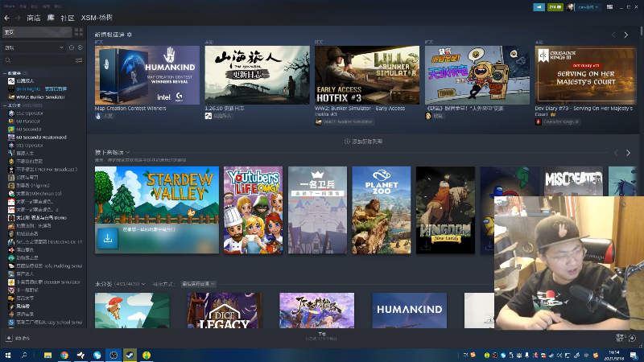Click the add shelf button

click(364, 142)
